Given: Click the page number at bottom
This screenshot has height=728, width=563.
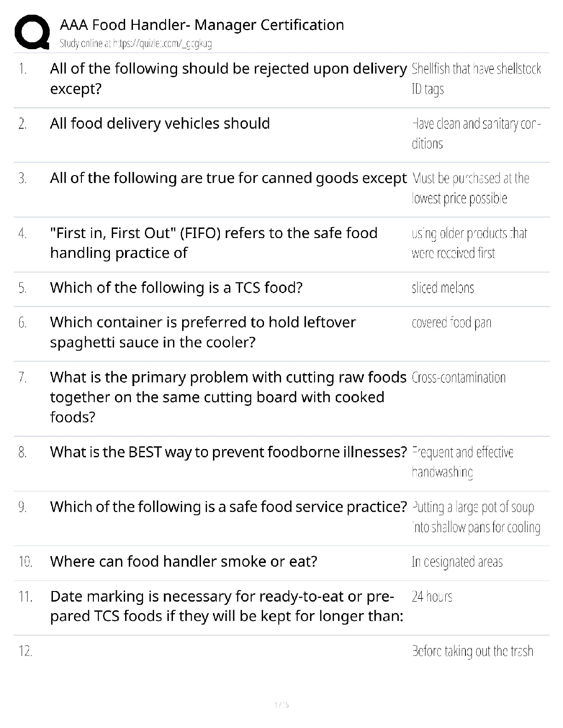Looking at the screenshot, I should click(281, 705).
